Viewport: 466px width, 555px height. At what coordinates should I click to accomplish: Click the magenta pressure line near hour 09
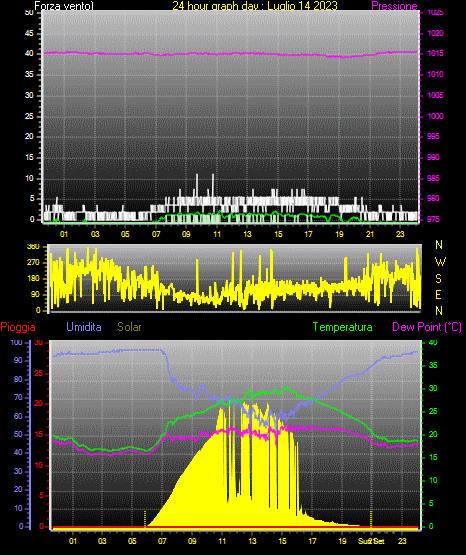[x=186, y=54]
